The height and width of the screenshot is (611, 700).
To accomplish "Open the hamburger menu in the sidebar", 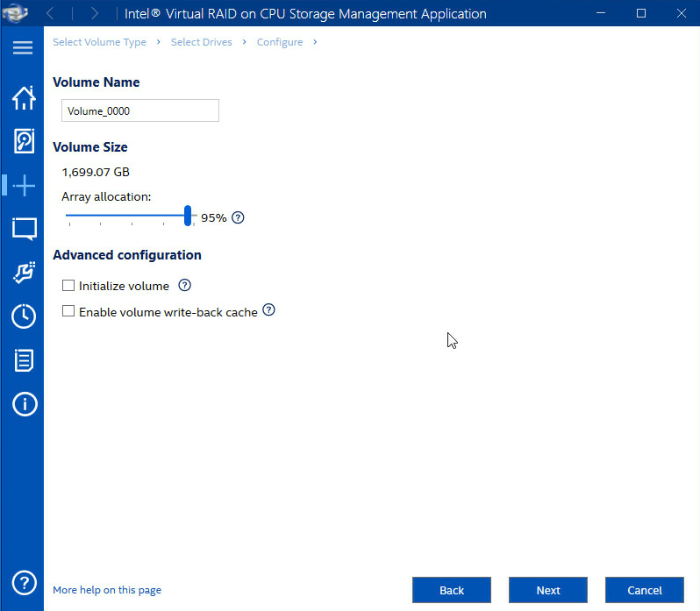I will pos(23,47).
